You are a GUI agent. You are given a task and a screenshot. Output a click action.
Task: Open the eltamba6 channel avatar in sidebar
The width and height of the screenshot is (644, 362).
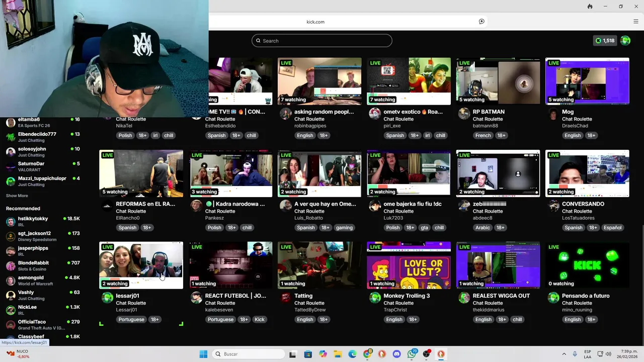tap(11, 123)
